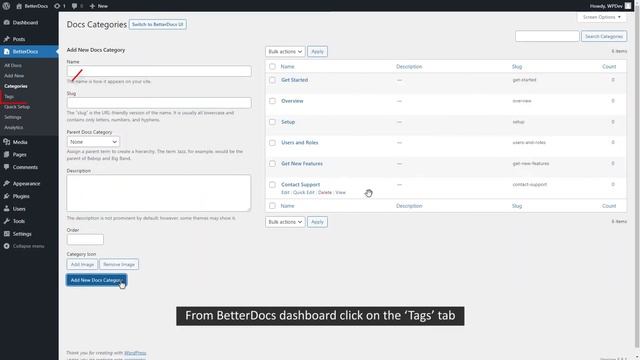Open the Parent Docs Category dropdown
Screen dimensions: 640x360
pos(93,142)
